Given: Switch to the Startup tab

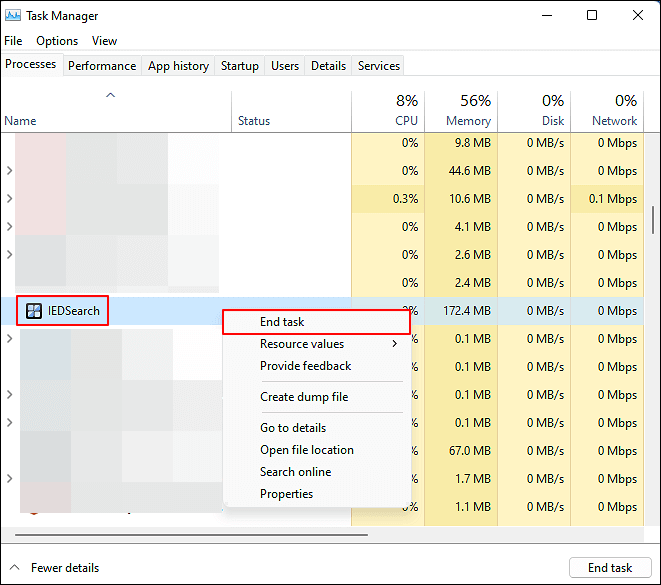Looking at the screenshot, I should click(239, 66).
